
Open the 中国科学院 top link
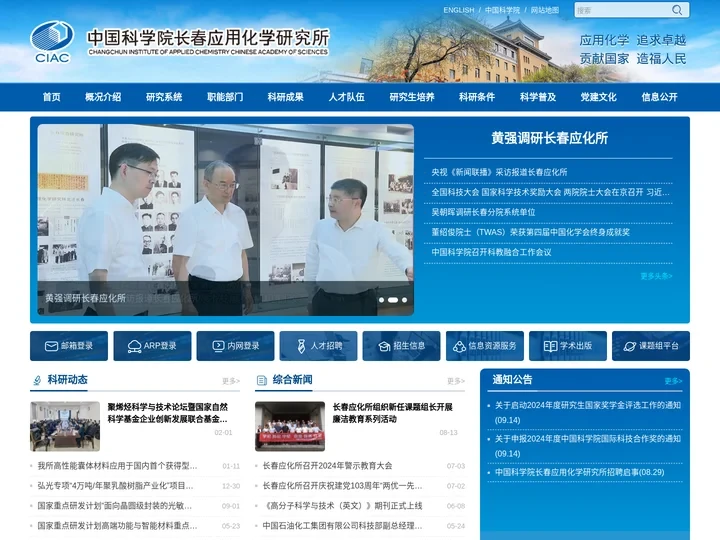502,10
